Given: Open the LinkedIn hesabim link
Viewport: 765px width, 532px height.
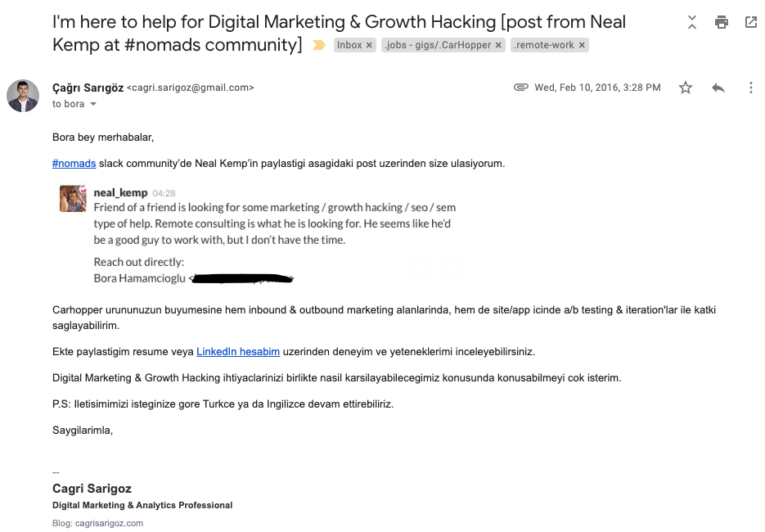Looking at the screenshot, I should [x=238, y=352].
